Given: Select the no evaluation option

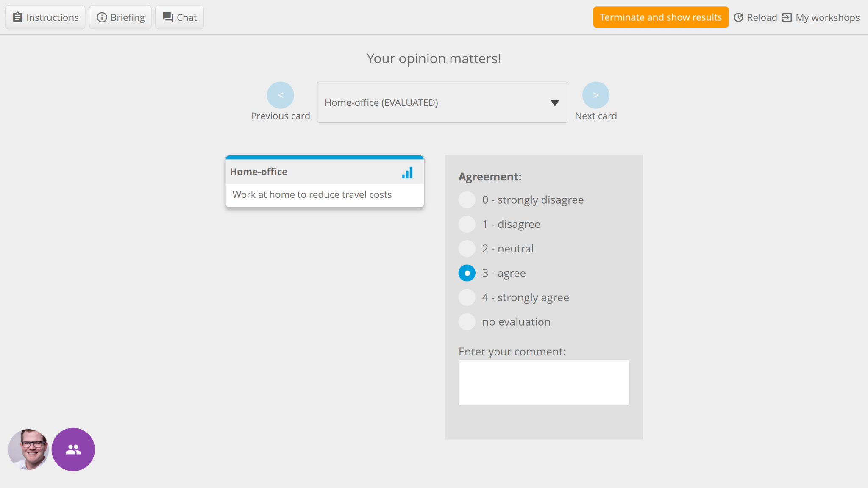Looking at the screenshot, I should click(x=467, y=322).
